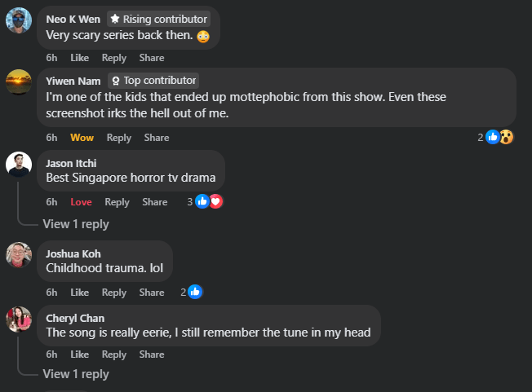The image size is (532, 392).
Task: Expand the reply under Cheryl Chan's comment
Action: tap(75, 374)
